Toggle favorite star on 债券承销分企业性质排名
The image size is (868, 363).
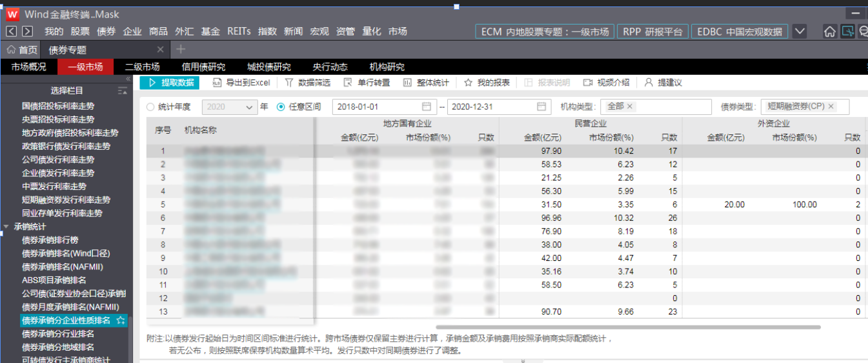coord(121,320)
